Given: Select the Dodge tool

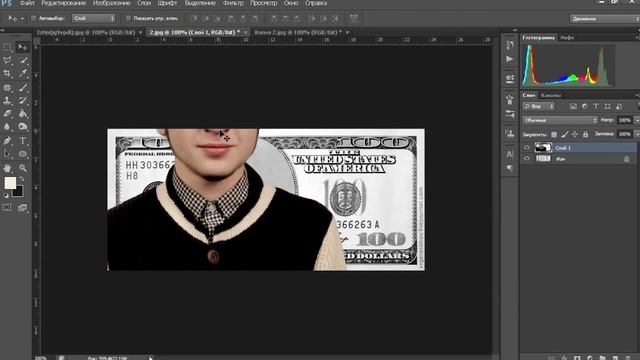Looking at the screenshot, I should pyautogui.click(x=23, y=127).
